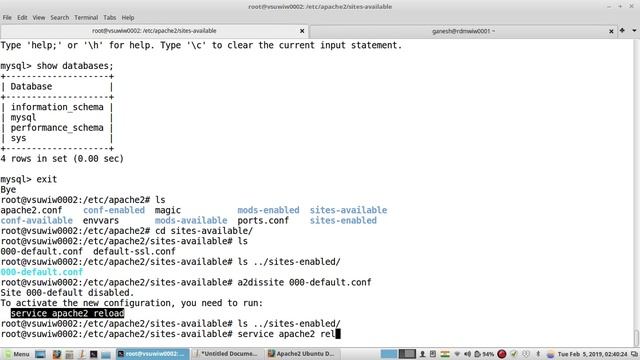Viewport: 640px width, 360px height.
Task: Open the volume speaker tray icon
Action: tap(467, 354)
